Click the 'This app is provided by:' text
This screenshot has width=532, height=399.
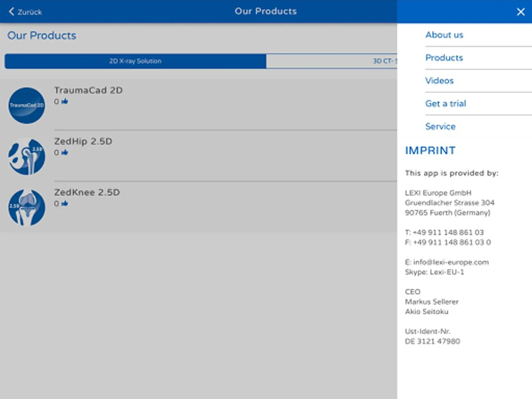point(451,173)
